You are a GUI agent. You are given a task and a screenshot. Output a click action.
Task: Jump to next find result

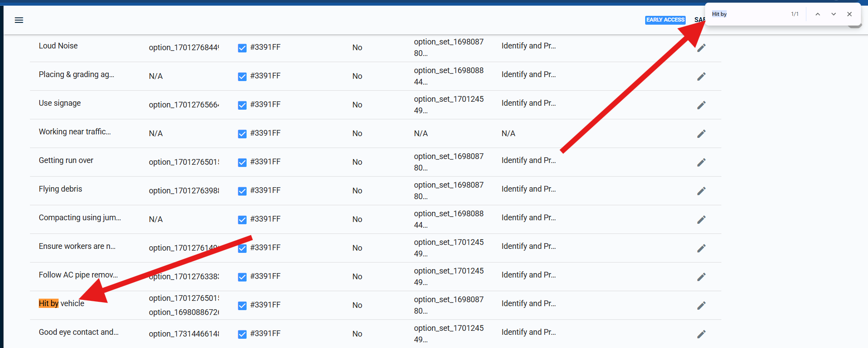point(833,14)
